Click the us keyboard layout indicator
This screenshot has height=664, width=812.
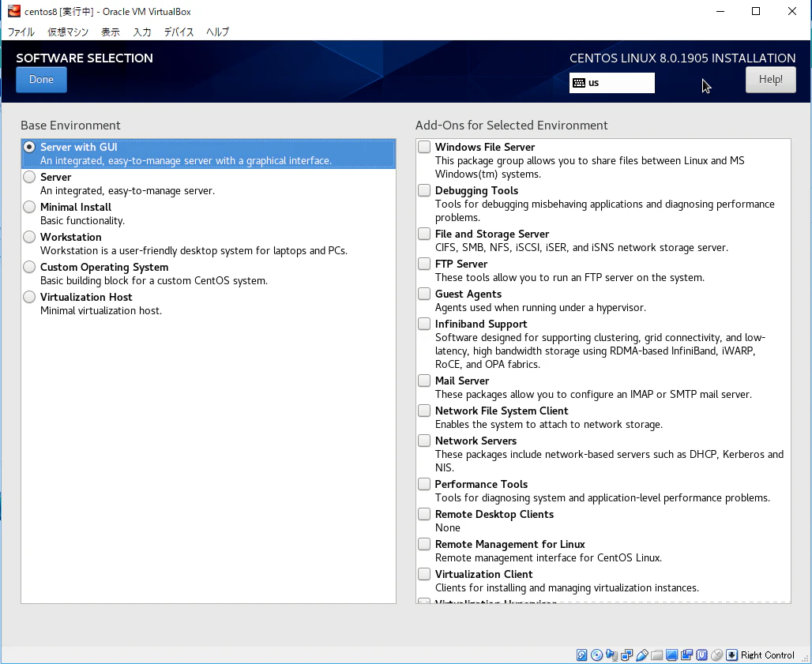pos(611,83)
